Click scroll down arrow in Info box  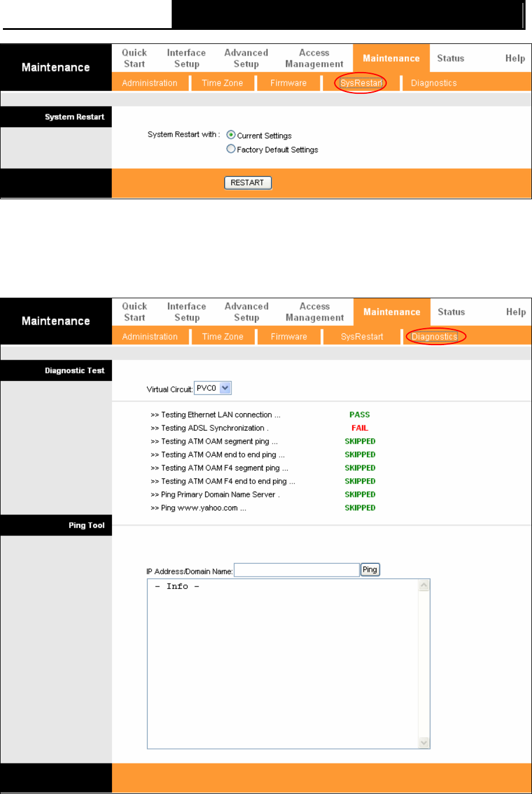pyautogui.click(x=425, y=743)
